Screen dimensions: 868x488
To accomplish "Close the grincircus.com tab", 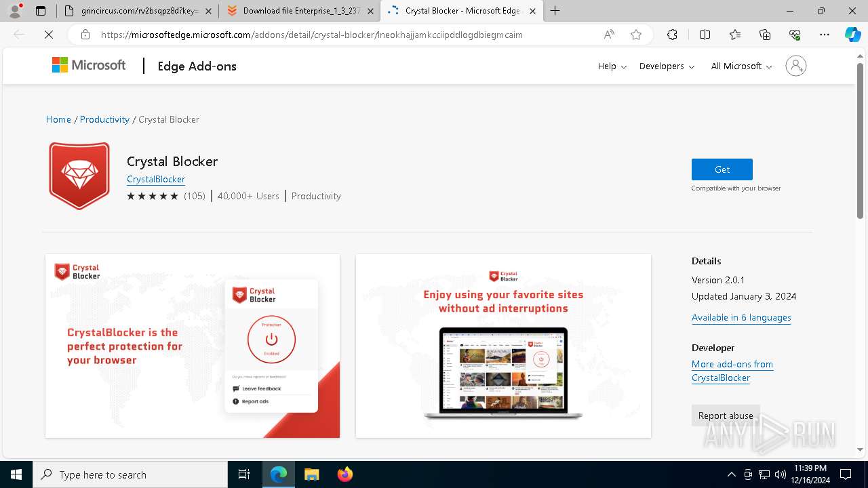I will pyautogui.click(x=208, y=11).
